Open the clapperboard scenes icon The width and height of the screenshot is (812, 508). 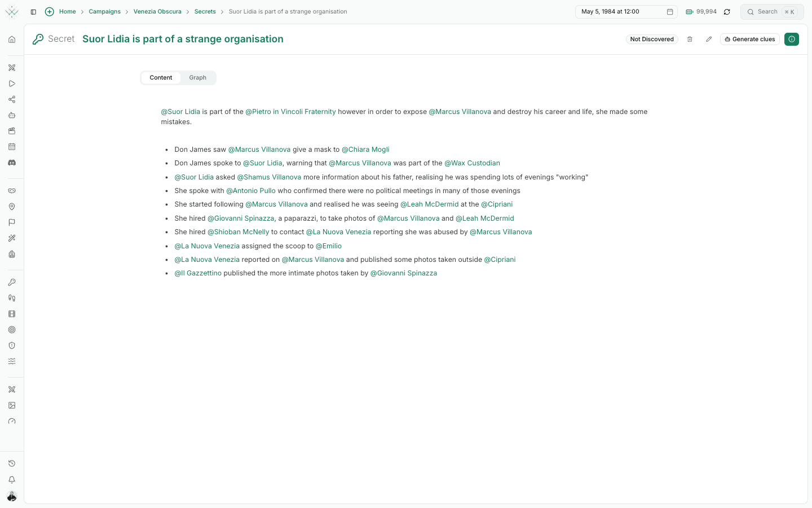tap(12, 131)
